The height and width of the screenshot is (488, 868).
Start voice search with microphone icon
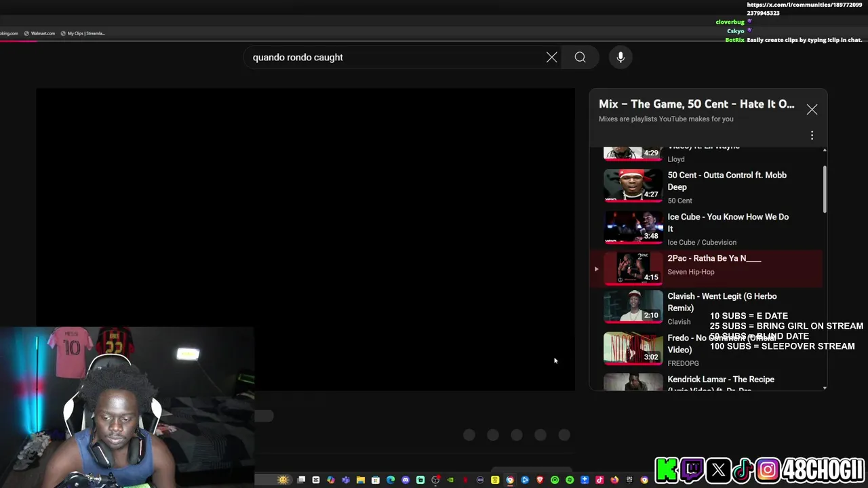[620, 58]
